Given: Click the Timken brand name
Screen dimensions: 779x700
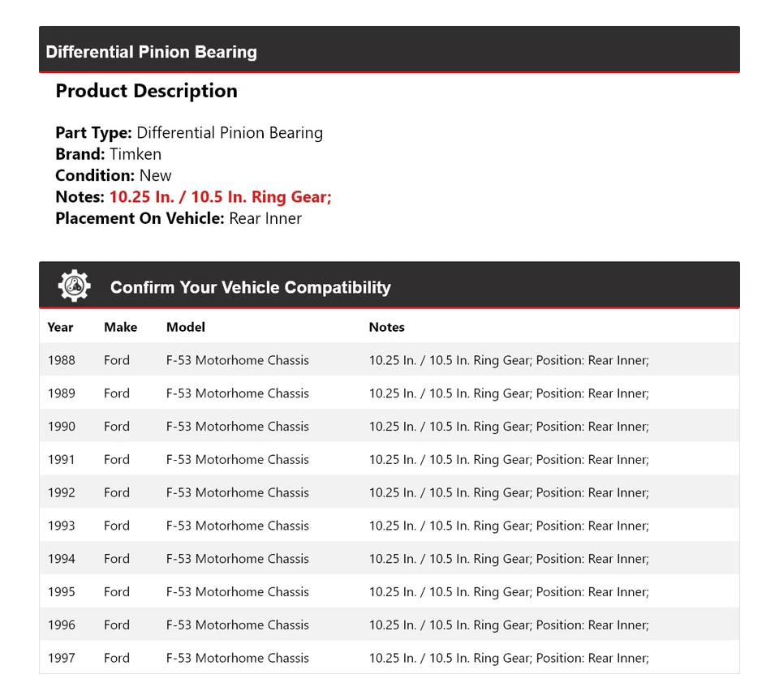Looking at the screenshot, I should click(x=136, y=154).
